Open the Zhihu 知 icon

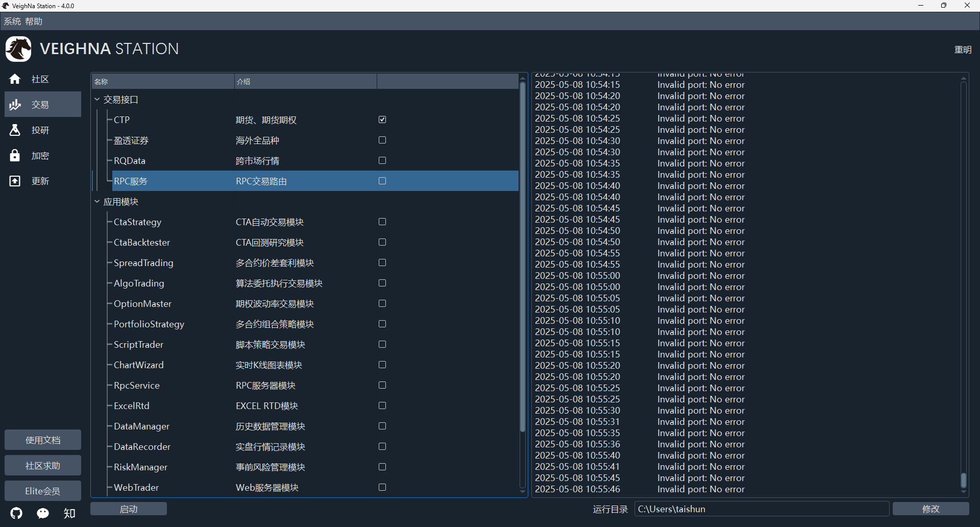69,513
